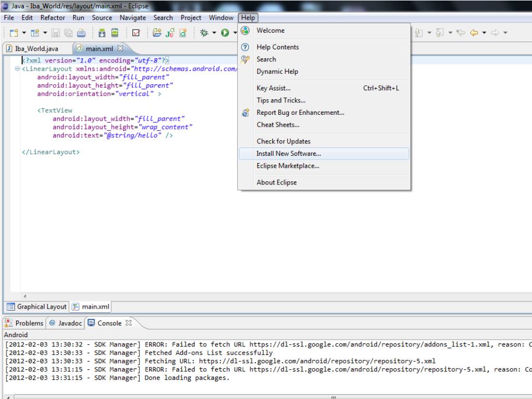Click the Forward navigation arrow icon
532x399 pixels.
point(495,33)
